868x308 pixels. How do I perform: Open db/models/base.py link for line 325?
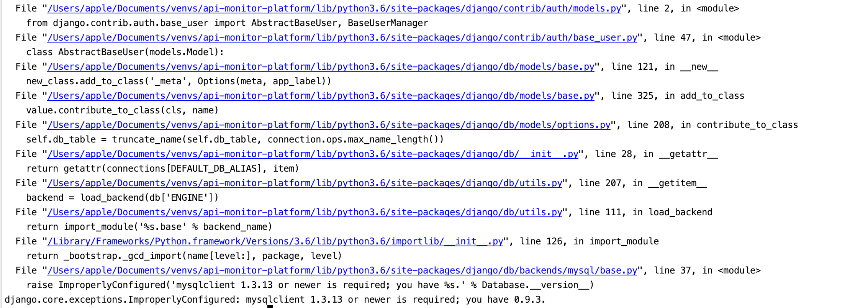(321, 96)
